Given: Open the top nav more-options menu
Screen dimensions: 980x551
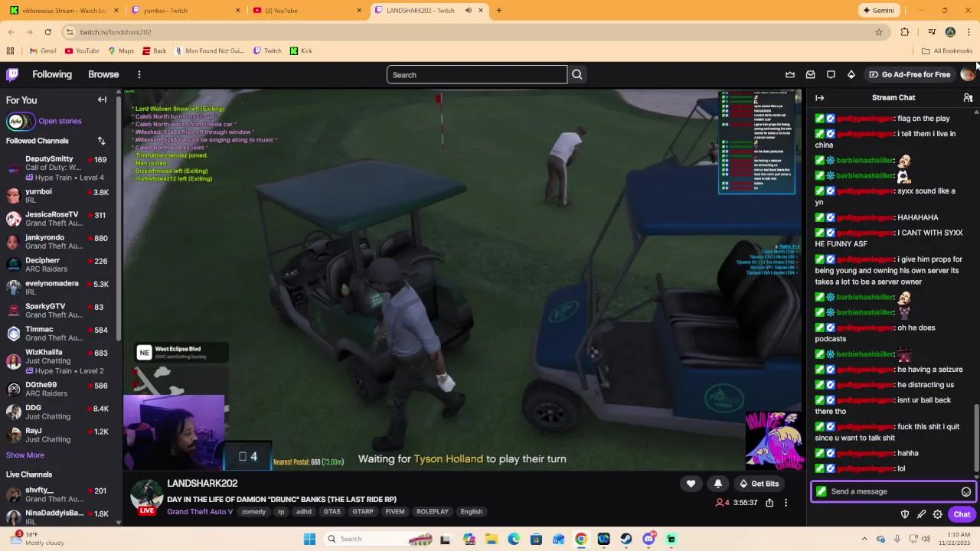Looking at the screenshot, I should [x=139, y=74].
